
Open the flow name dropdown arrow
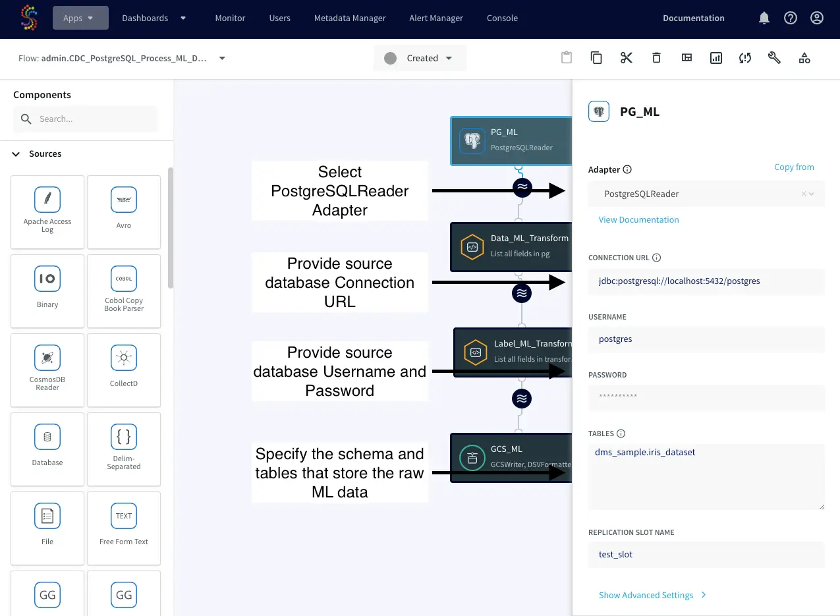tap(222, 58)
